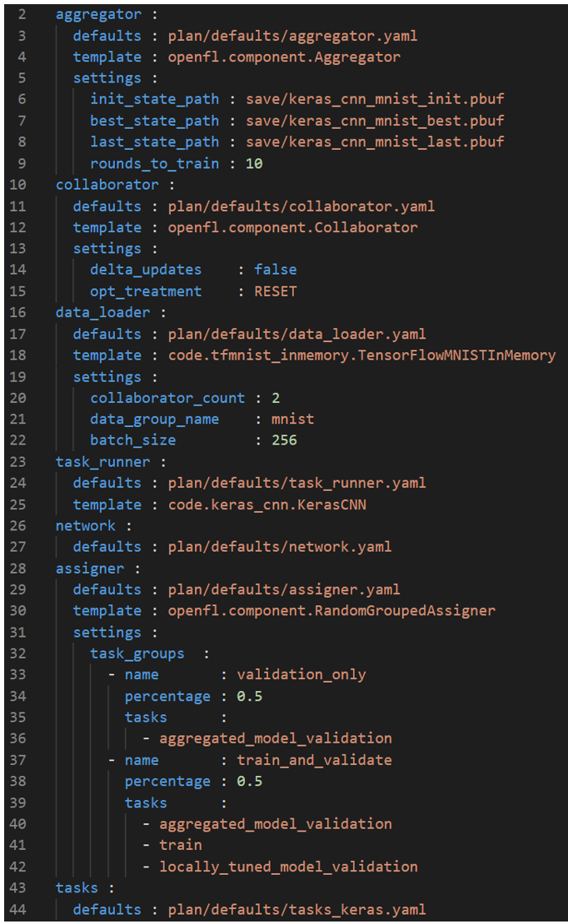568x924 pixels.
Task: Click the data_loader section key
Action: tap(102, 313)
